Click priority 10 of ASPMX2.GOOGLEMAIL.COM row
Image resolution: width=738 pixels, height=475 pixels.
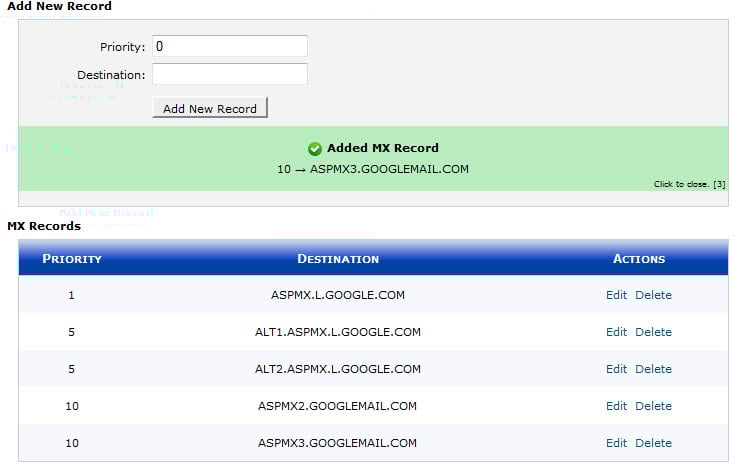pyautogui.click(x=72, y=406)
